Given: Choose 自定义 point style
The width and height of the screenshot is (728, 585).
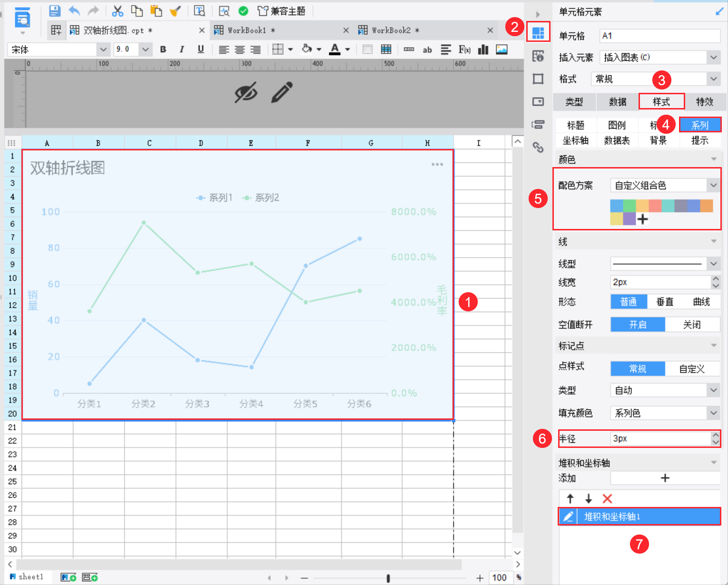Looking at the screenshot, I should [x=692, y=369].
